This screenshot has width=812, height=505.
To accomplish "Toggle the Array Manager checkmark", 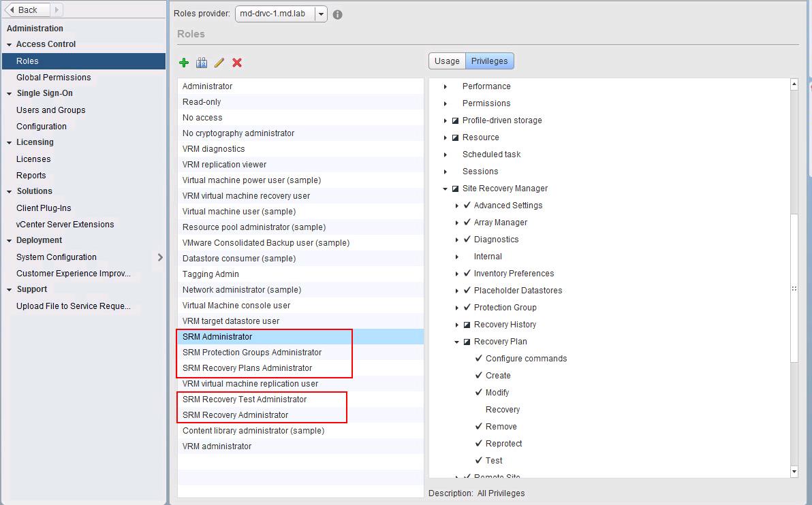I will coord(467,222).
